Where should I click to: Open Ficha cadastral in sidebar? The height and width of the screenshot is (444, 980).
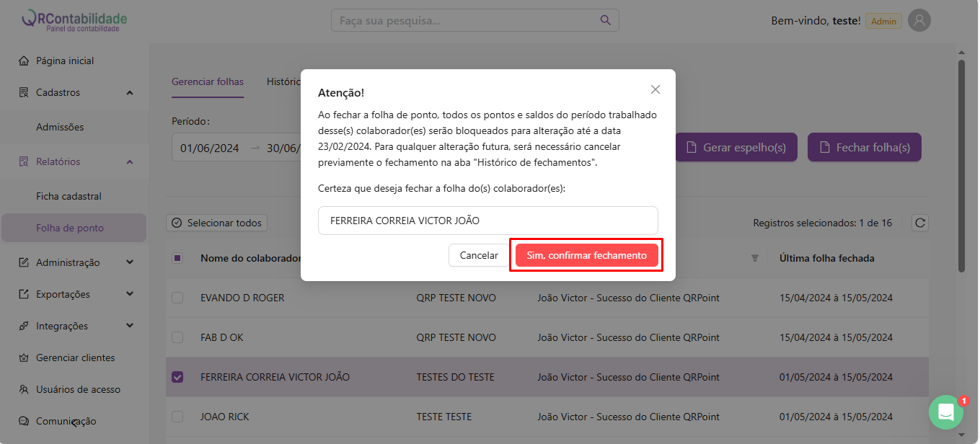coord(69,196)
